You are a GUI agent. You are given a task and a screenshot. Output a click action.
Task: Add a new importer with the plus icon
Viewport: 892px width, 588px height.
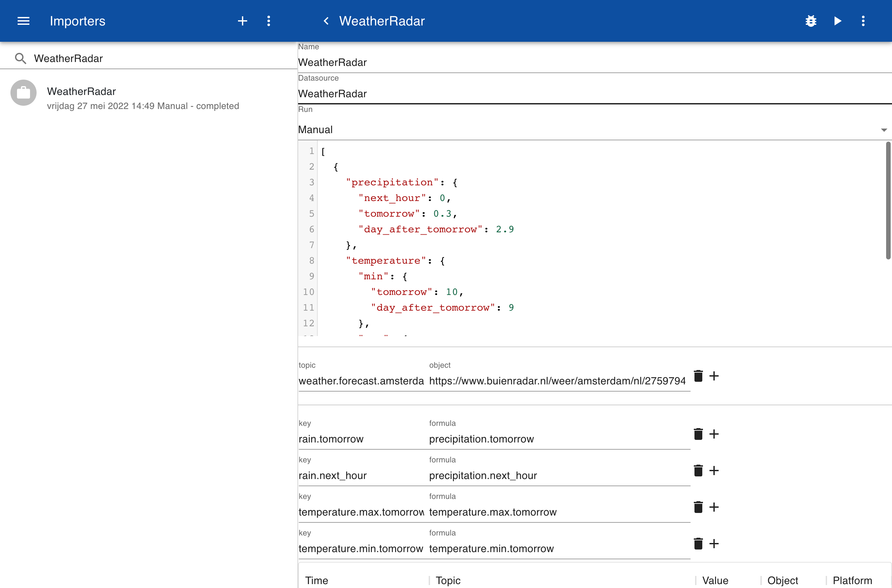click(242, 21)
